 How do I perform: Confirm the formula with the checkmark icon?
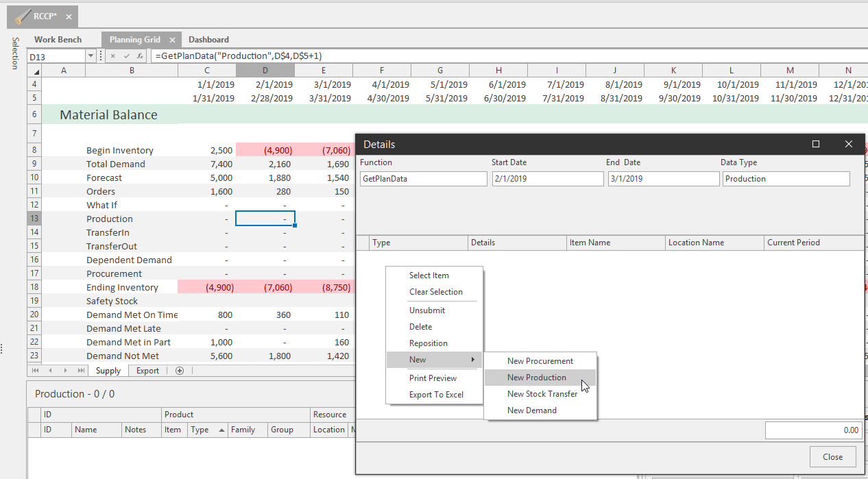127,56
